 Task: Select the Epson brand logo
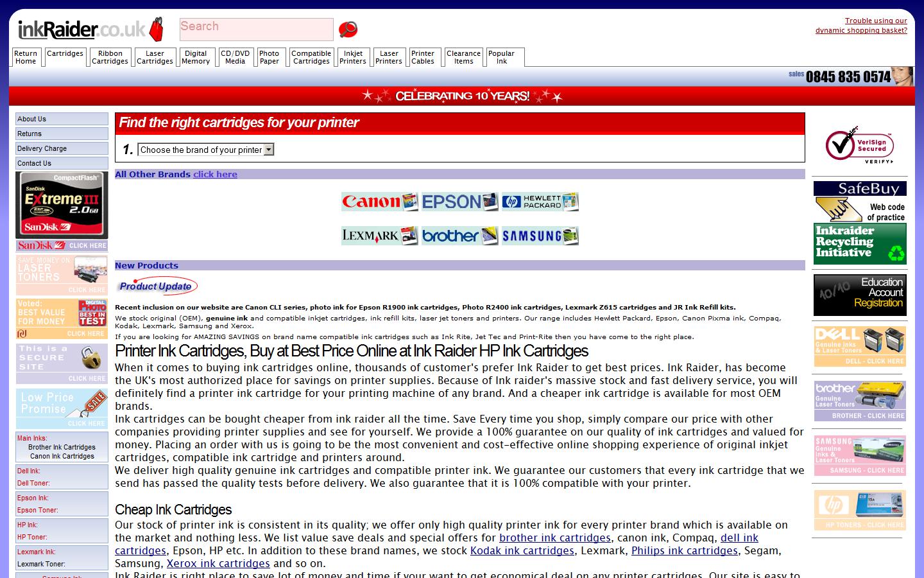tap(459, 202)
